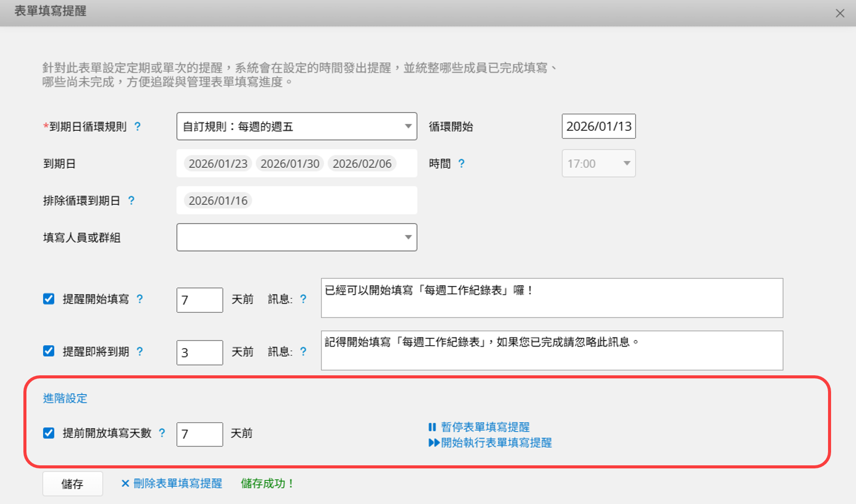Toggle the 提醒即將到期 checkbox
Viewport: 856px width, 504px height.
49,351
